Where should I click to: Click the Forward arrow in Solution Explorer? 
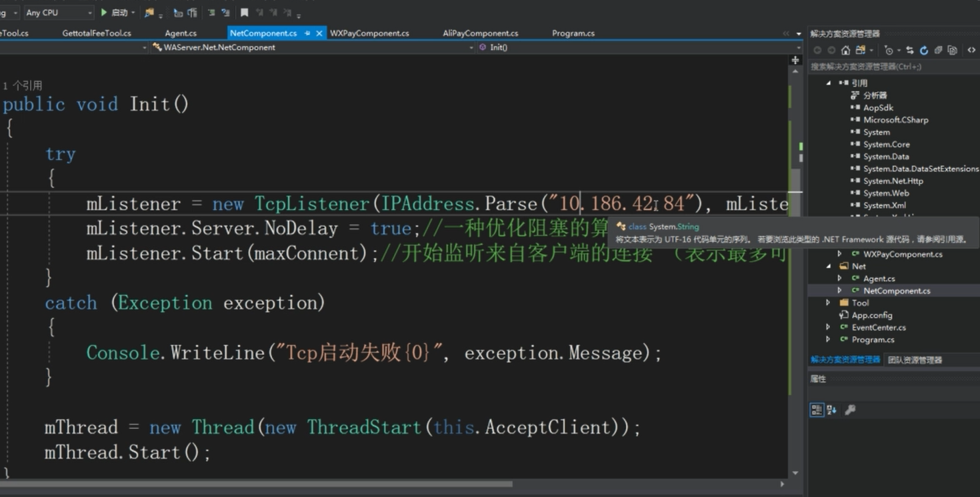point(831,50)
